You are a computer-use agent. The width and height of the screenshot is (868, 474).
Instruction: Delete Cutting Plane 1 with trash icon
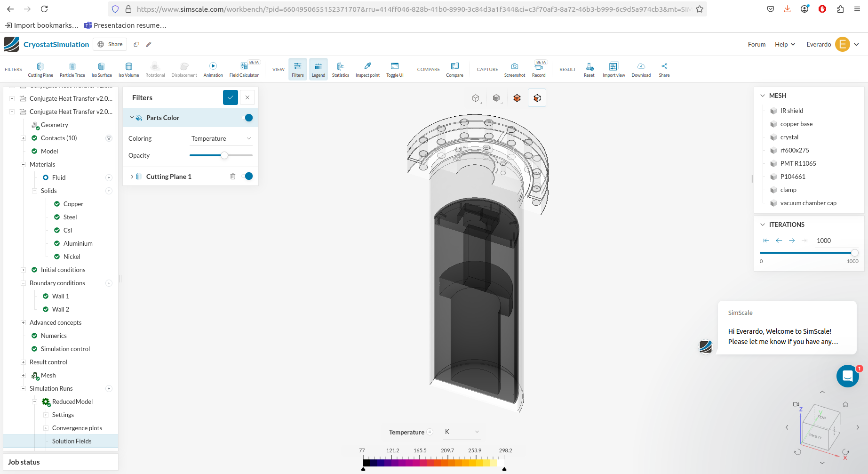233,177
